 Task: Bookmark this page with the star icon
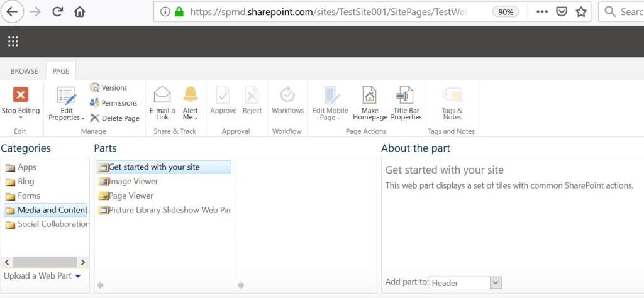point(581,12)
